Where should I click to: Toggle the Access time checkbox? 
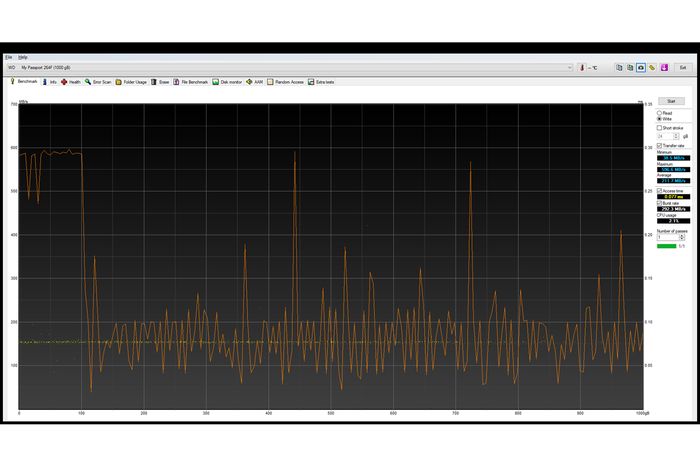[659, 191]
